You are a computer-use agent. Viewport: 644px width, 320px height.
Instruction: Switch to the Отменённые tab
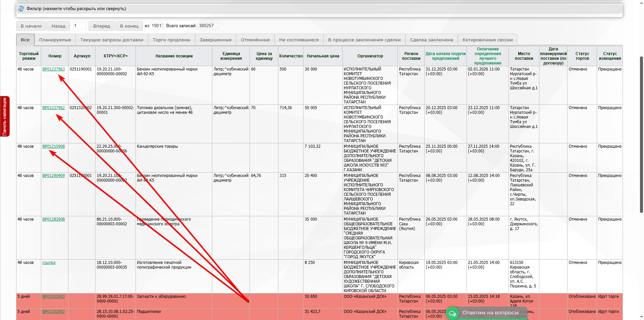255,40
